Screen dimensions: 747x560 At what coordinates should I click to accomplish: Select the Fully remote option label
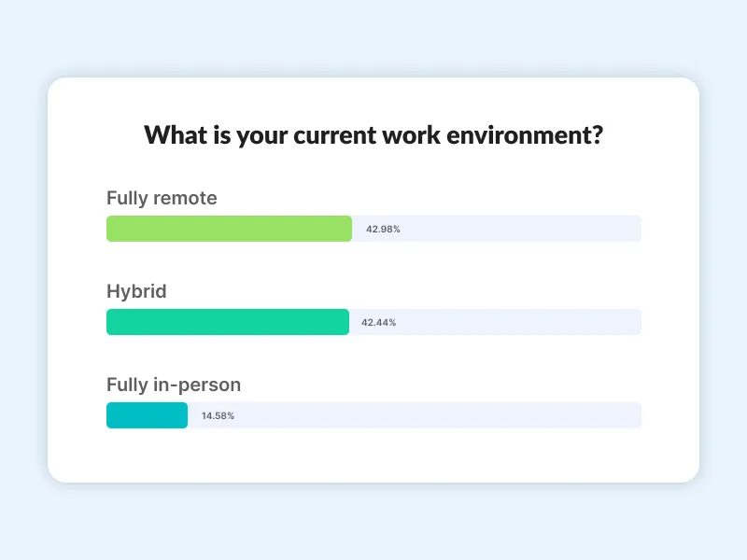point(162,198)
